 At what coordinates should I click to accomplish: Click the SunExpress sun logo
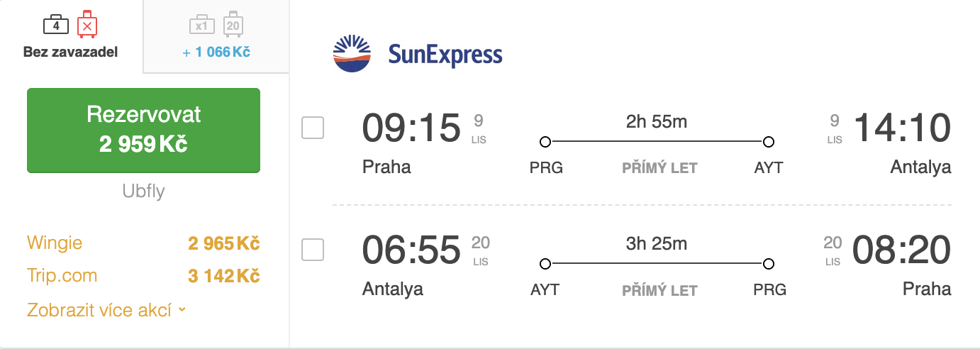coord(352,55)
